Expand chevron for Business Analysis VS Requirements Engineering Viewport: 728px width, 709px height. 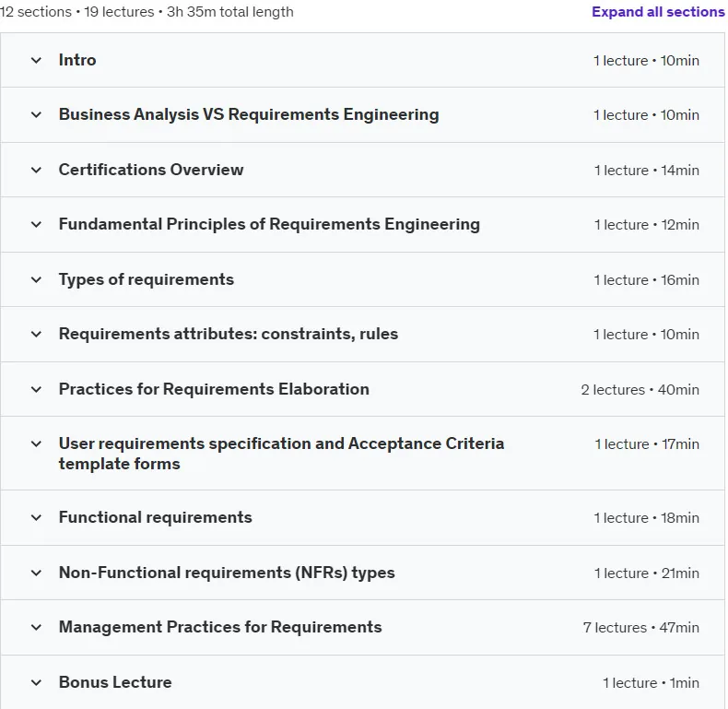(36, 114)
